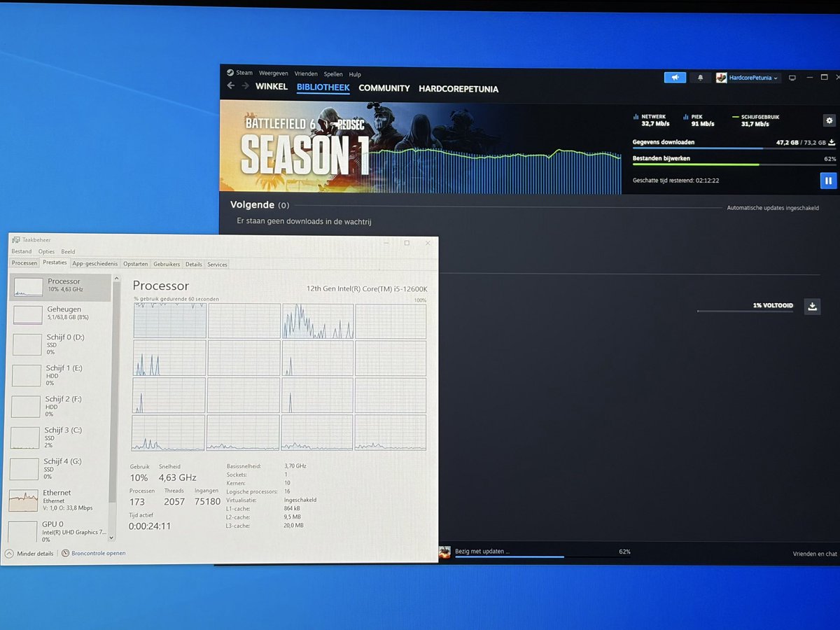Open the Spellen menu in Steam
840x630 pixels.
tap(333, 73)
